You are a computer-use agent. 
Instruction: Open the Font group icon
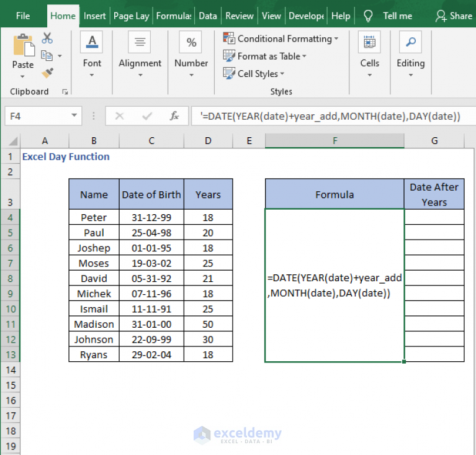pos(92,42)
